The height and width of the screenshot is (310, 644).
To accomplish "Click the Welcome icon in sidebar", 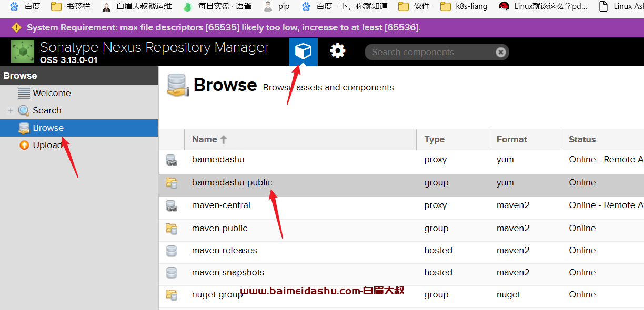I will (24, 94).
